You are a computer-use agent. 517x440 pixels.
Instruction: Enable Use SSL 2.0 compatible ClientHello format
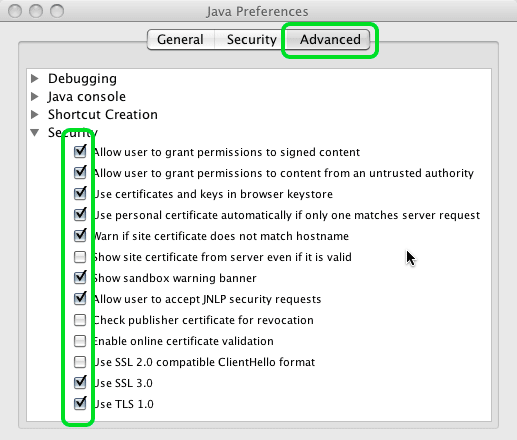pyautogui.click(x=80, y=362)
